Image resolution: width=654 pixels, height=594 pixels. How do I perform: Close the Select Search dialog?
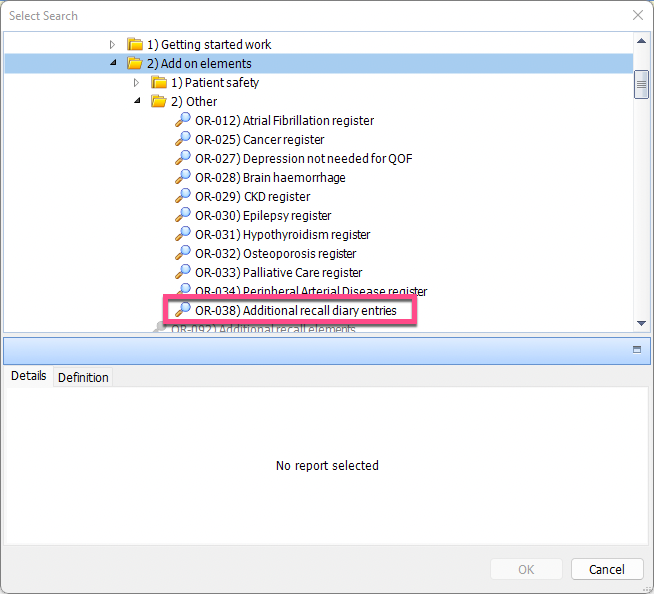638,15
